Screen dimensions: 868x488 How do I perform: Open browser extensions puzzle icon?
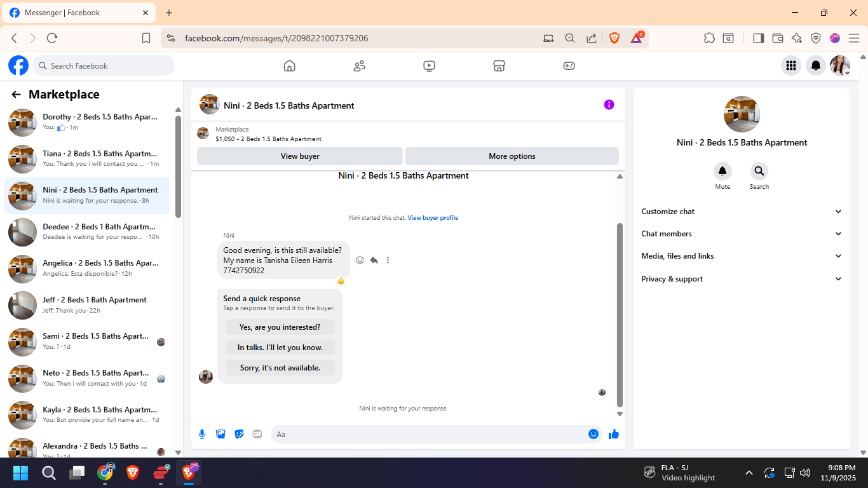(709, 38)
